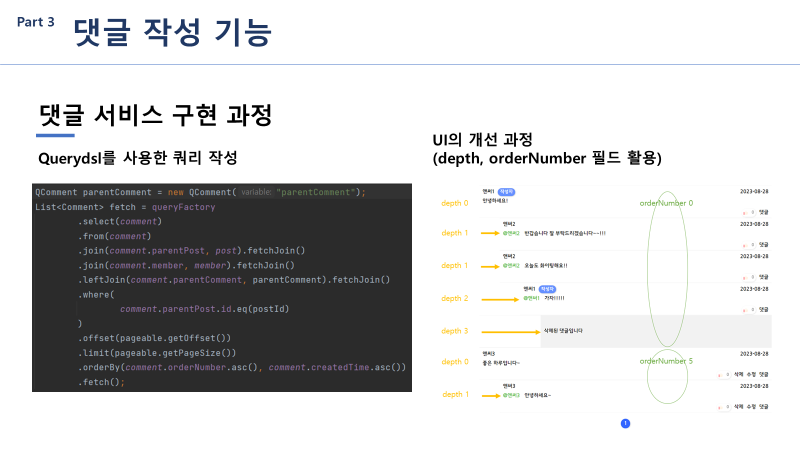Click the List<Comment> fetch = queryFactory line
Viewport: 800px width, 450px height.
point(125,207)
